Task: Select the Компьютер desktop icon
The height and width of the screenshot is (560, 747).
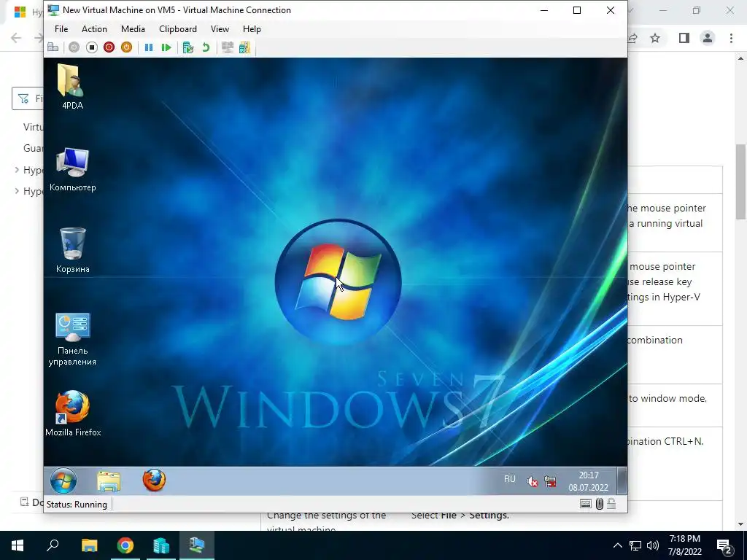Action: pyautogui.click(x=72, y=169)
